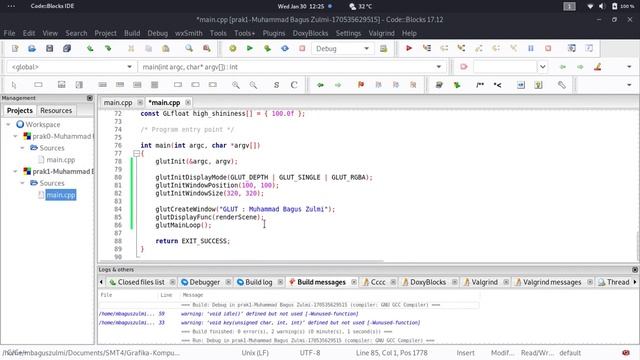Save the current file via toolbar
Screen dimensions: 640x360
(x=49, y=49)
